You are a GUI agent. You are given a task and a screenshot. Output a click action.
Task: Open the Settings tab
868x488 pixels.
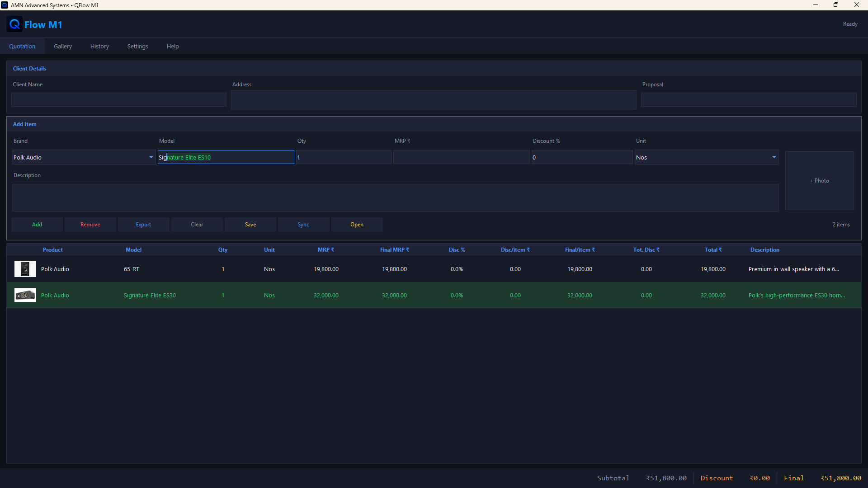138,46
